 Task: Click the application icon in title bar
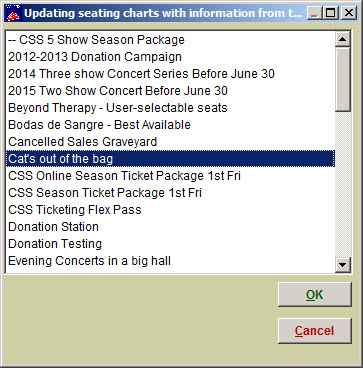pyautogui.click(x=13, y=13)
